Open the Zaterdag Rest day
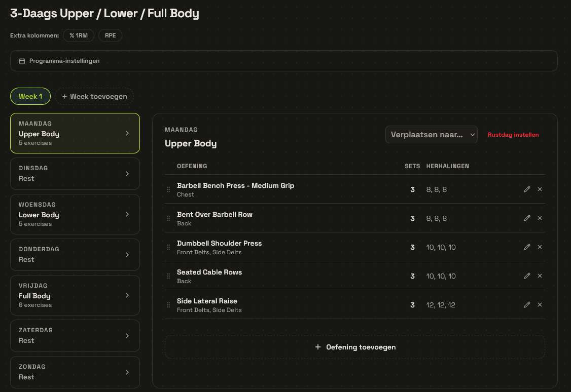 (75, 336)
